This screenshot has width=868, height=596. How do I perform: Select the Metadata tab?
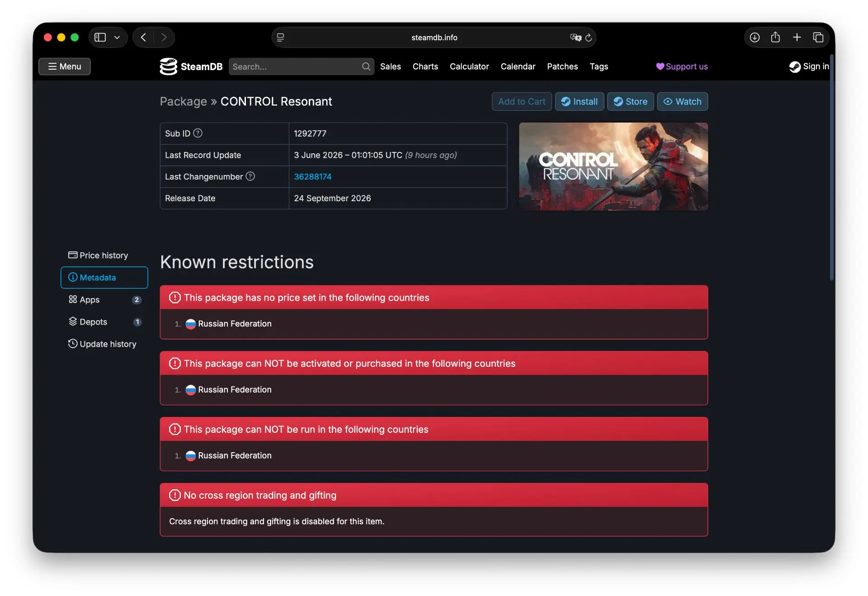(104, 278)
